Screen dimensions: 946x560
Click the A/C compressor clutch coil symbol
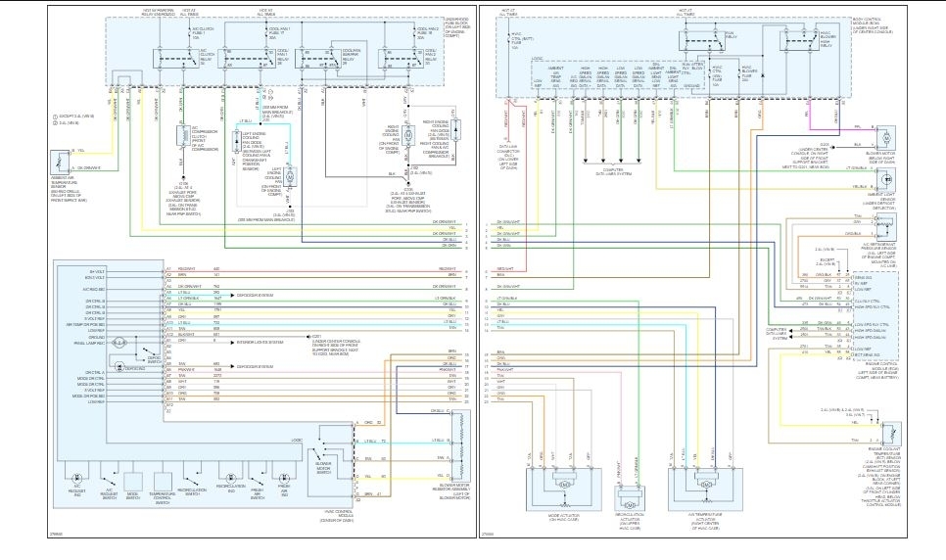pos(182,136)
